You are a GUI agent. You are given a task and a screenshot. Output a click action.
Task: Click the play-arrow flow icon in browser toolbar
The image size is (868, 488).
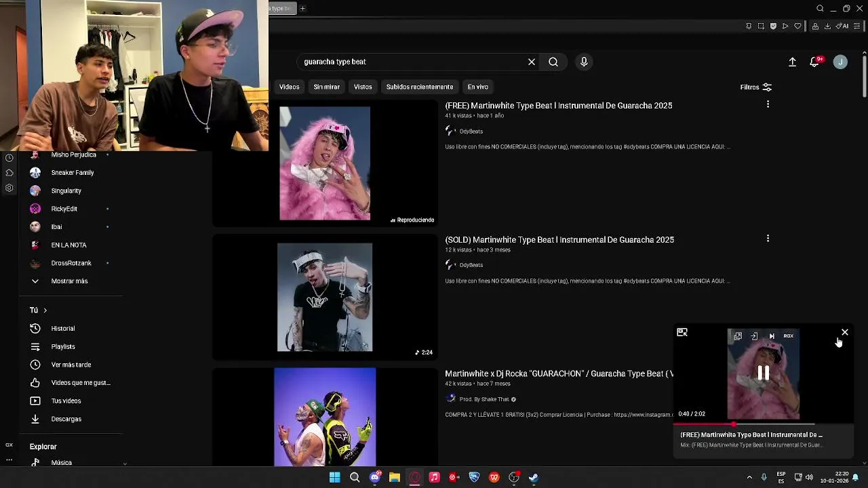click(x=785, y=26)
